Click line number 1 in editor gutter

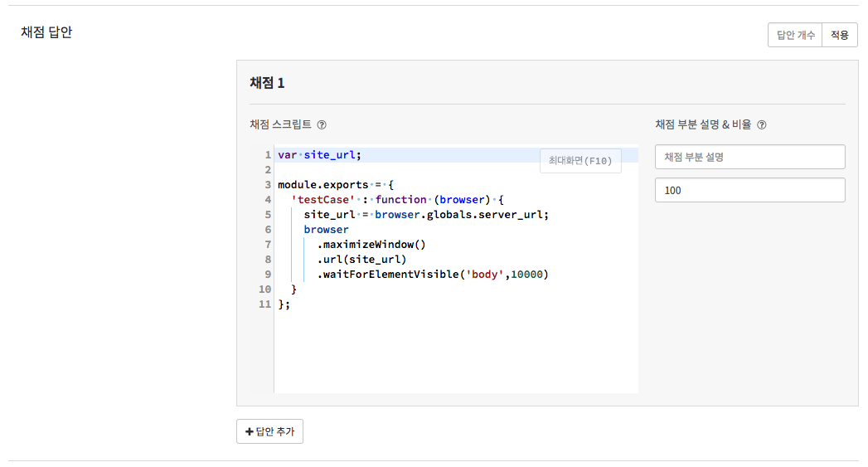tap(267, 155)
